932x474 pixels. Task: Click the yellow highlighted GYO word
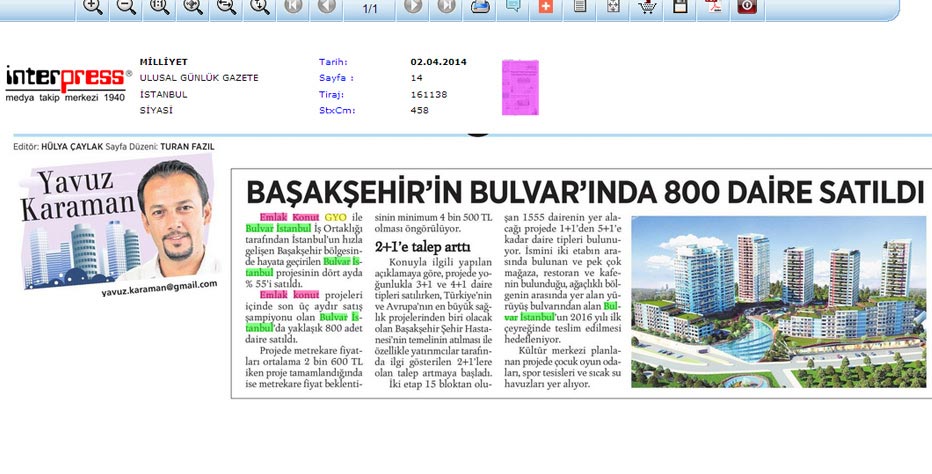335,218
